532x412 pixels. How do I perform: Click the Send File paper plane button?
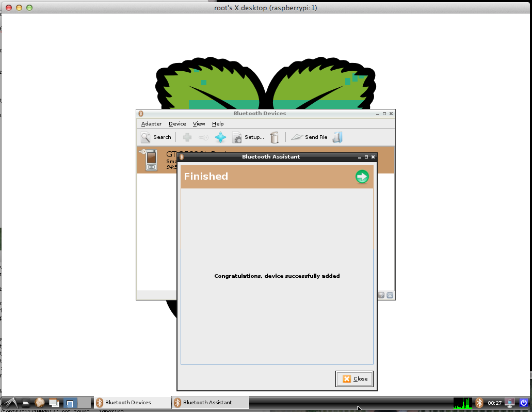coord(309,137)
